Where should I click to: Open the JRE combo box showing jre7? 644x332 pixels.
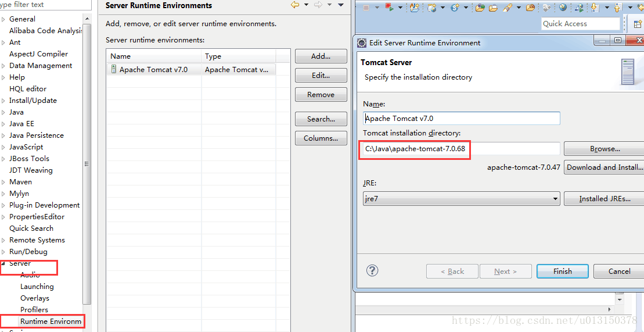pyautogui.click(x=461, y=199)
